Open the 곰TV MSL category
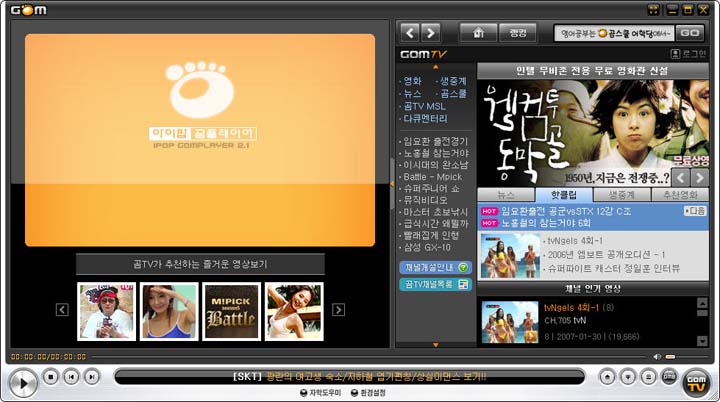Screen dimensions: 720x402 tap(424, 106)
